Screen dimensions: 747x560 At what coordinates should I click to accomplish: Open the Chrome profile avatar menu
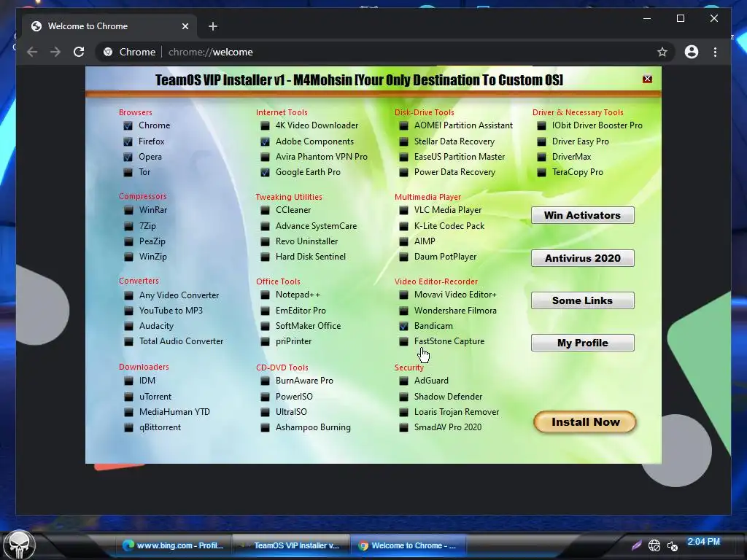tap(692, 52)
